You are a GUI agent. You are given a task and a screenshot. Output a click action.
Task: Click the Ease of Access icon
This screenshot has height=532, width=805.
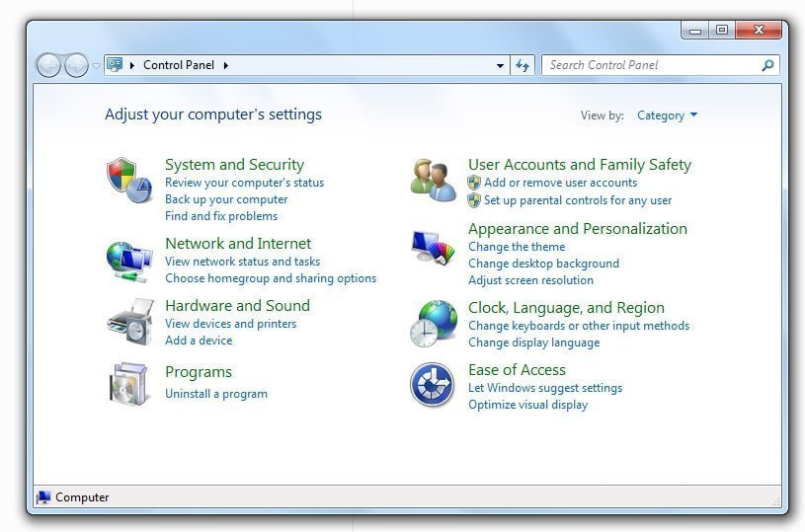(432, 385)
